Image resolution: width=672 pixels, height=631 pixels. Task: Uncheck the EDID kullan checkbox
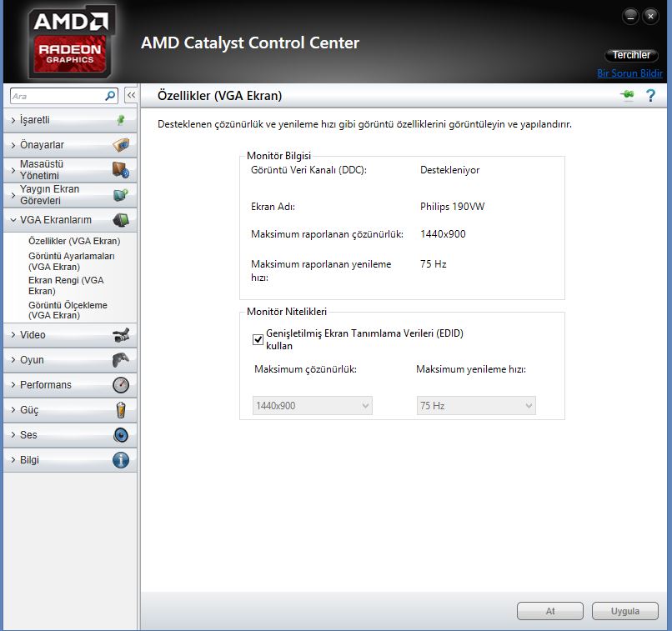258,340
